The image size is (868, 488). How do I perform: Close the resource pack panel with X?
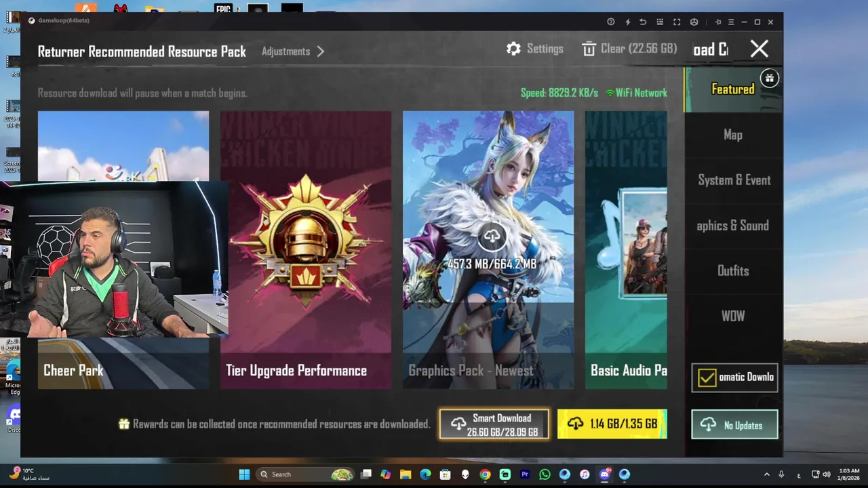759,48
